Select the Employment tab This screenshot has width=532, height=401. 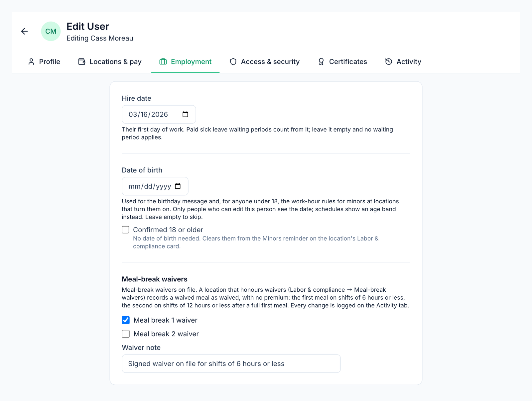pyautogui.click(x=185, y=61)
